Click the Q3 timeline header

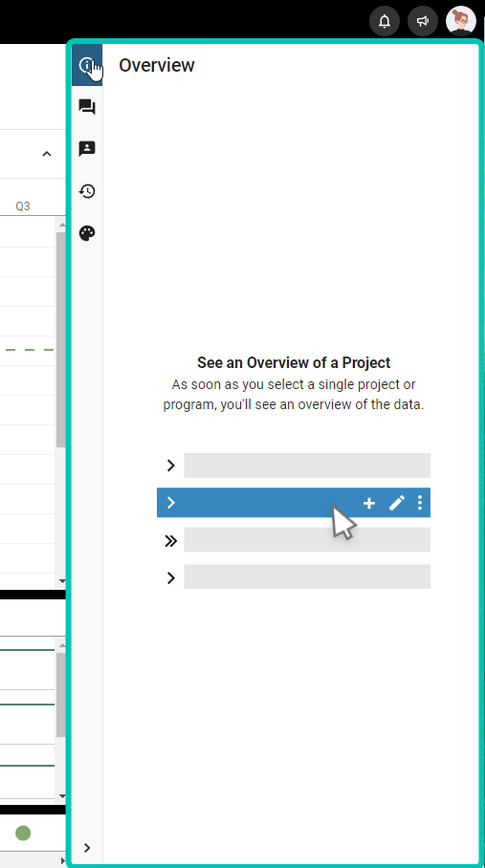tap(23, 206)
